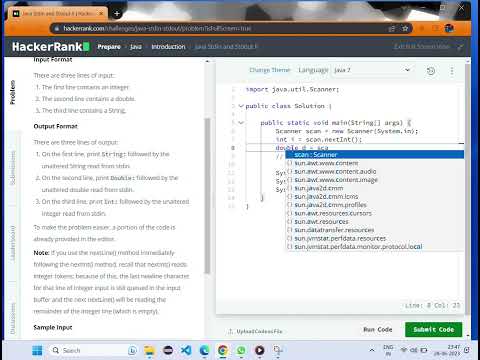Open the volume tray icon
The image size is (480, 360).
tap(414, 350)
